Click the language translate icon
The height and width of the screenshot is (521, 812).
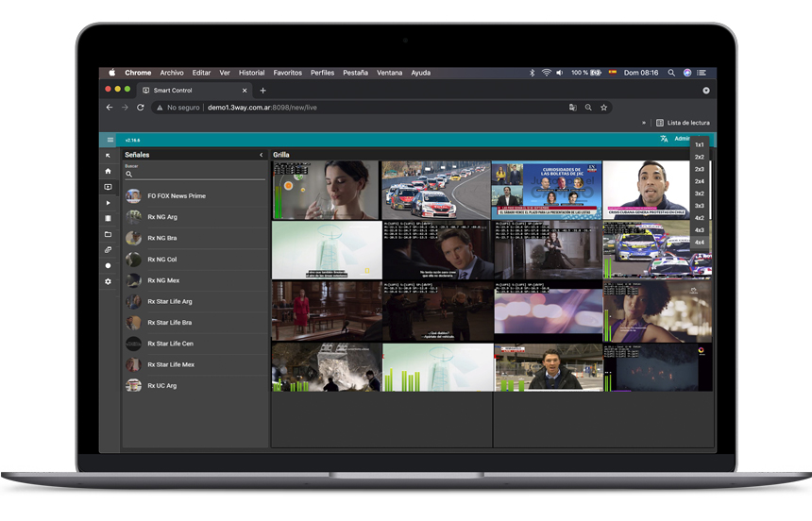pyautogui.click(x=664, y=139)
